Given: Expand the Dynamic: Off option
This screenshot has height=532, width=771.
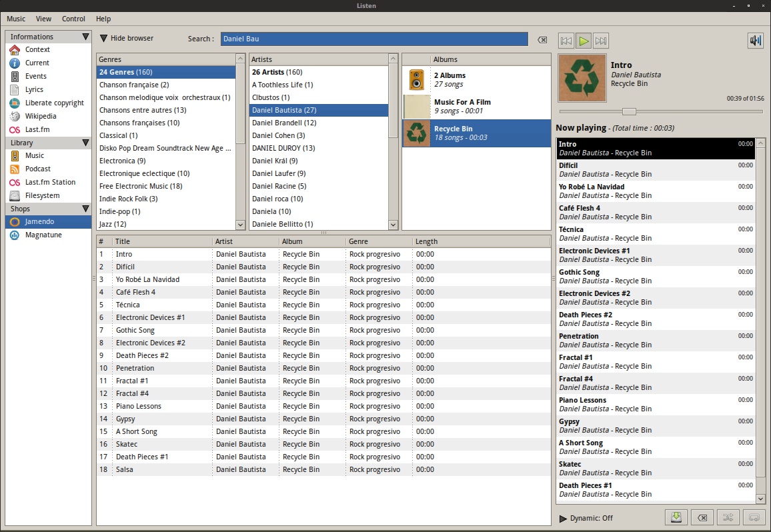Looking at the screenshot, I should (x=563, y=518).
